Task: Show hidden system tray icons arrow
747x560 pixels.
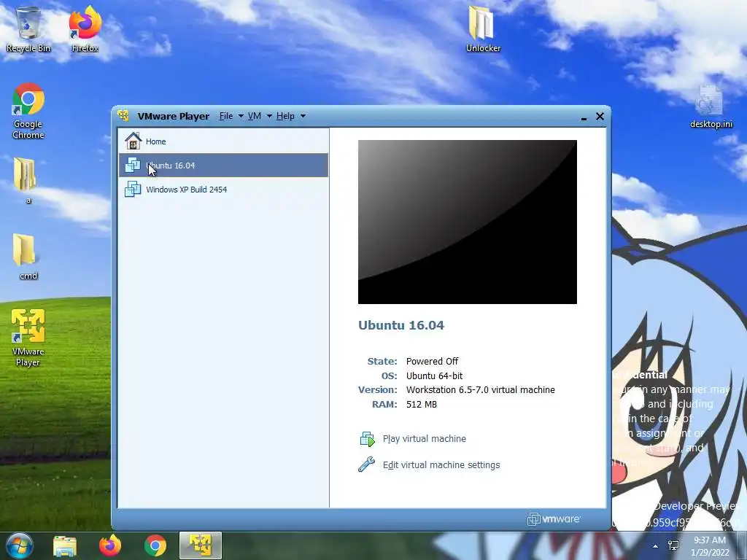Action: [656, 546]
